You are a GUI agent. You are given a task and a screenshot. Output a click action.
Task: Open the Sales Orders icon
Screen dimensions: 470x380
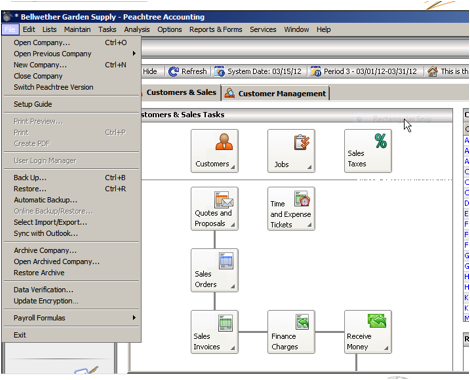click(214, 270)
